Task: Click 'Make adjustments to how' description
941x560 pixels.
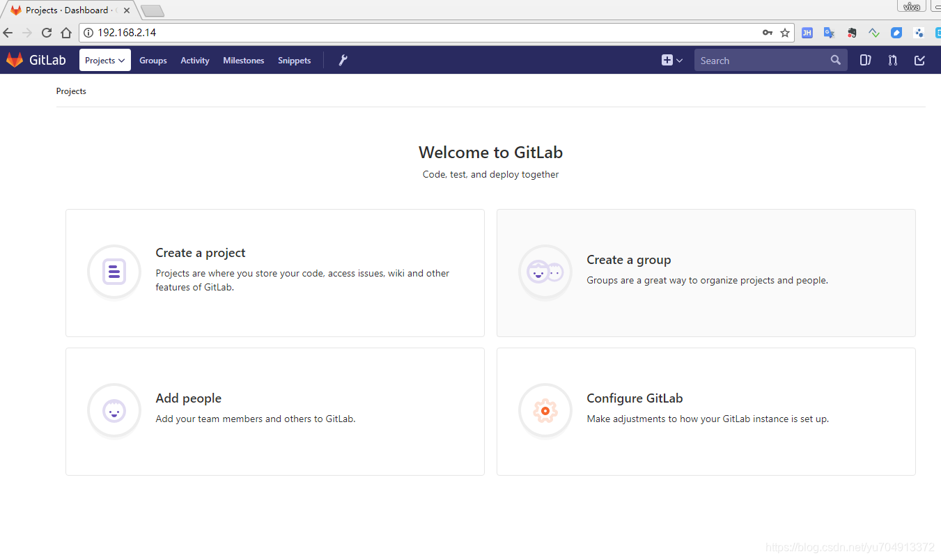Action: pyautogui.click(x=708, y=419)
